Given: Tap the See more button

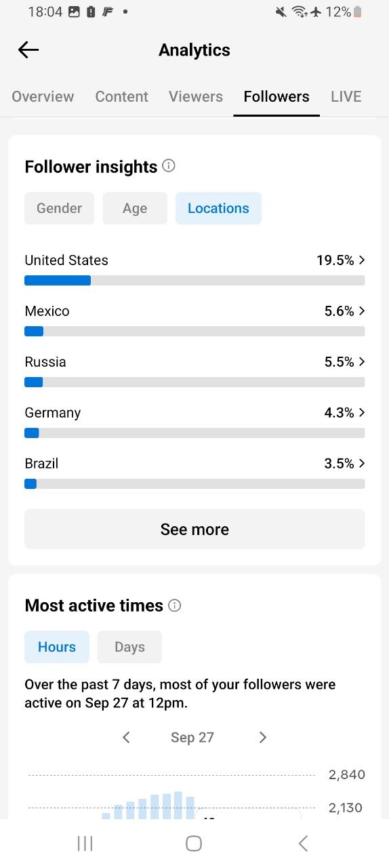Looking at the screenshot, I should click(194, 529).
